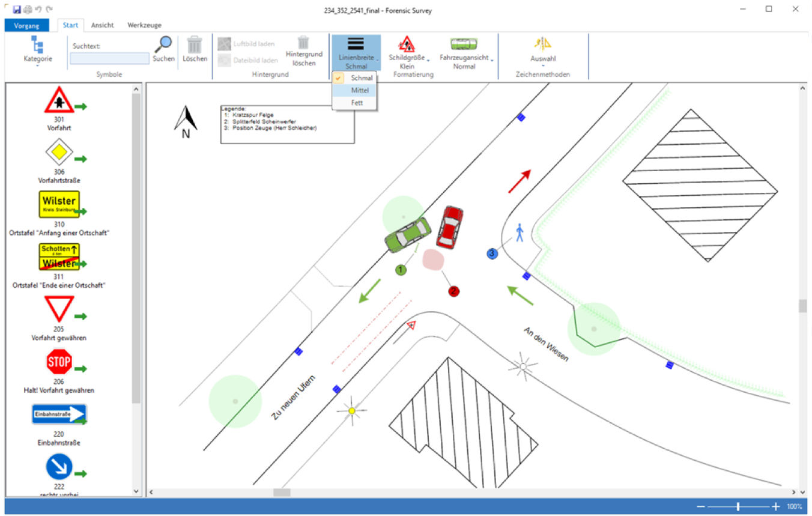Select the Vorfahrtstraße 306 diamond sign
Viewport: 812px width, 516px height.
coord(58,153)
